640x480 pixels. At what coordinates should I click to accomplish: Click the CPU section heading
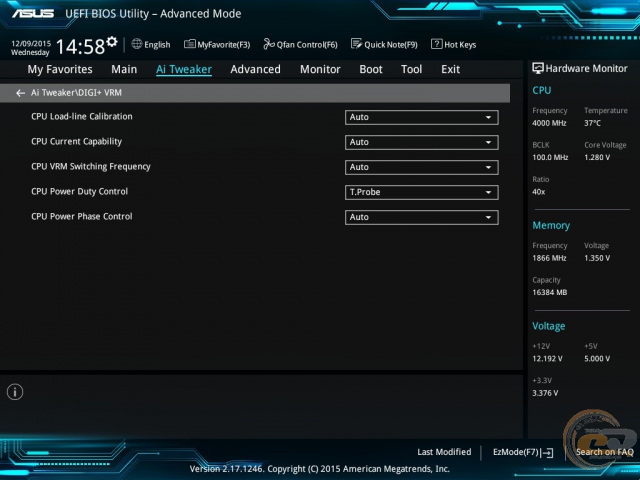coord(542,90)
